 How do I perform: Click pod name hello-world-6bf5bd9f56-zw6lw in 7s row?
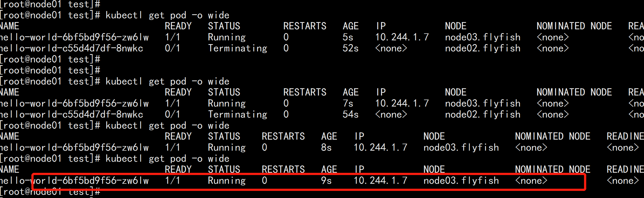click(74, 103)
